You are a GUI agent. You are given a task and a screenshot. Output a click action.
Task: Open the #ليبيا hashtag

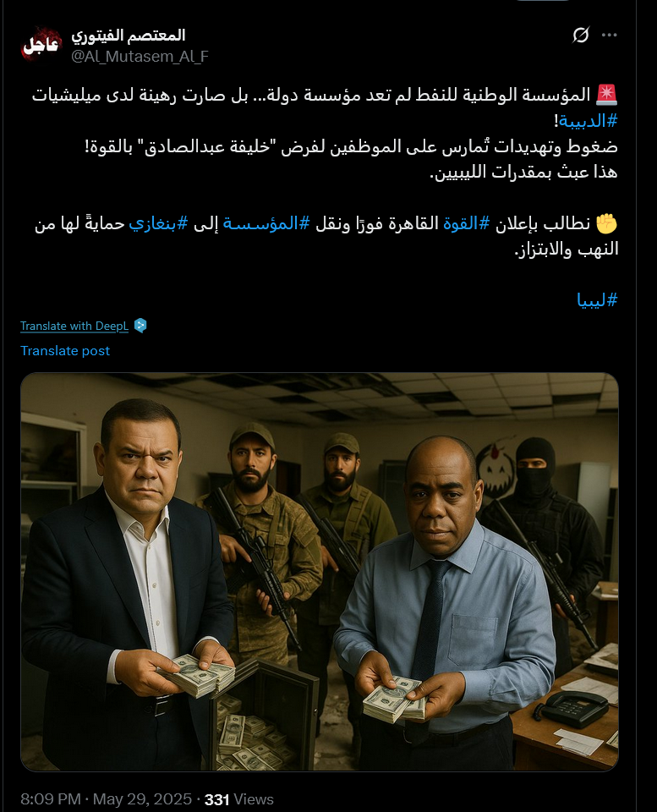[597, 300]
